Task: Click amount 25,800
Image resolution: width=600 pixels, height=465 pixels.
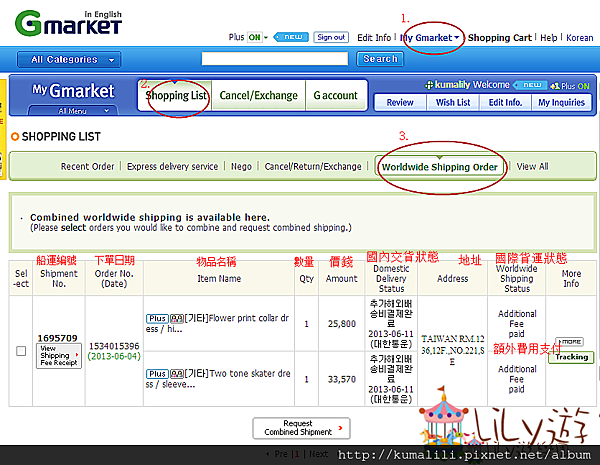Action: 342,324
